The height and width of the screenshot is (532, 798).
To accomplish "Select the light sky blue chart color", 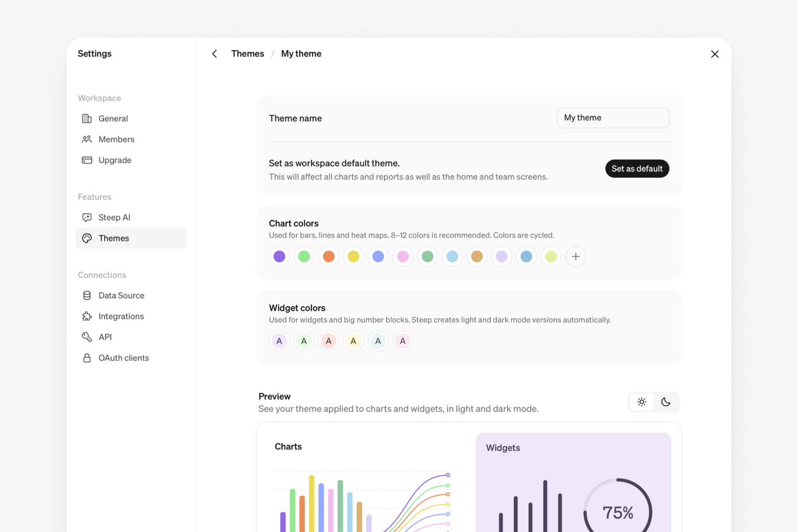I will 452,257.
